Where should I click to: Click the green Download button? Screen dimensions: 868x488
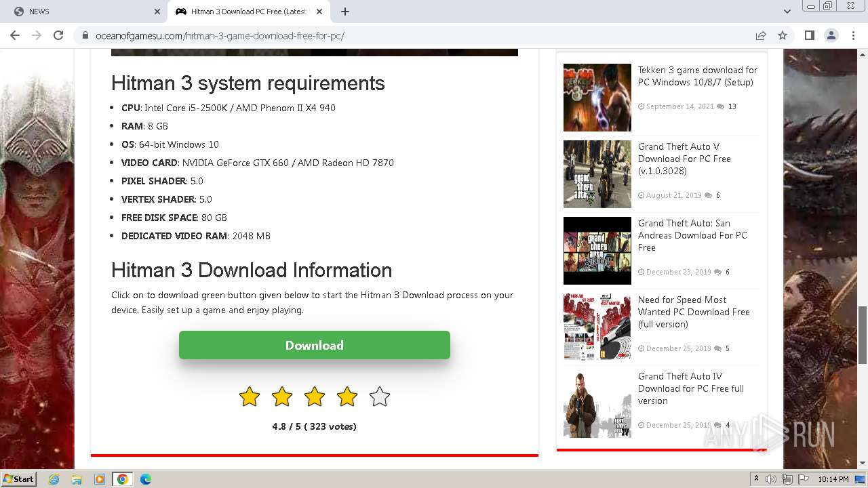pyautogui.click(x=315, y=345)
